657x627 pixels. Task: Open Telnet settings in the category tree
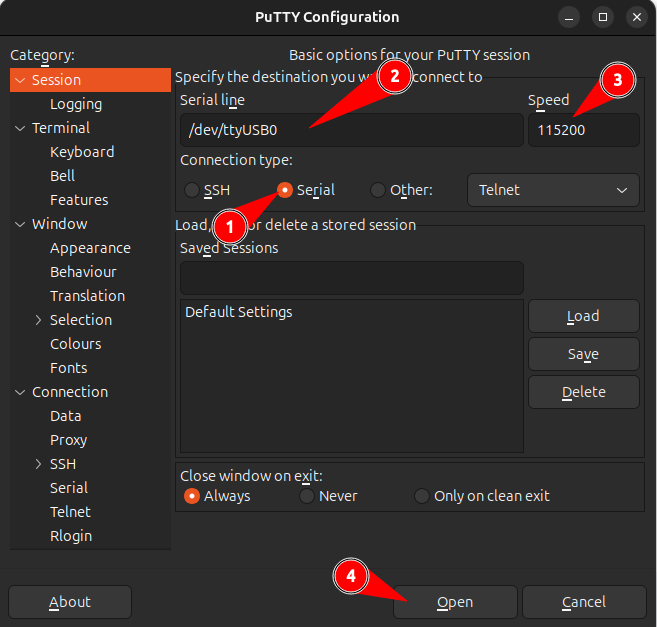pyautogui.click(x=70, y=512)
